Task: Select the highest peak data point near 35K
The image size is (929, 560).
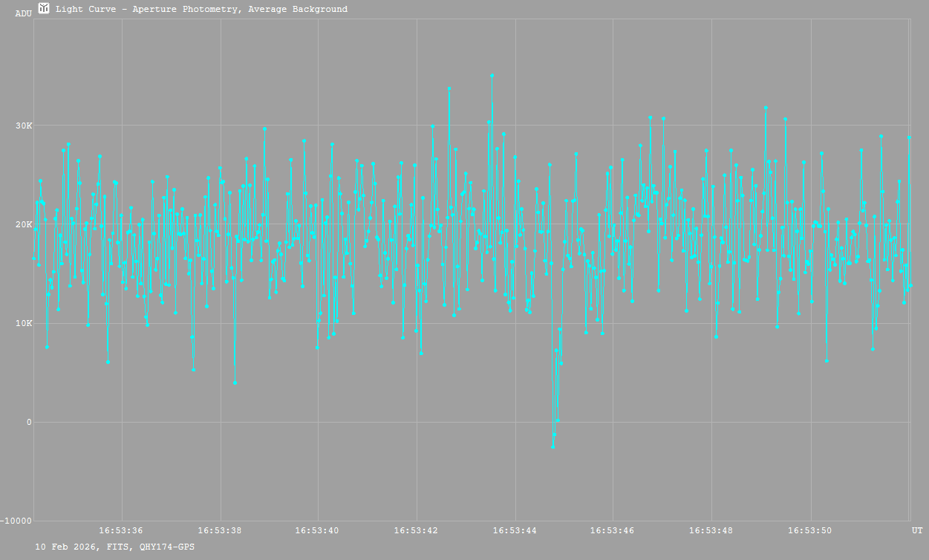Action: click(492, 75)
